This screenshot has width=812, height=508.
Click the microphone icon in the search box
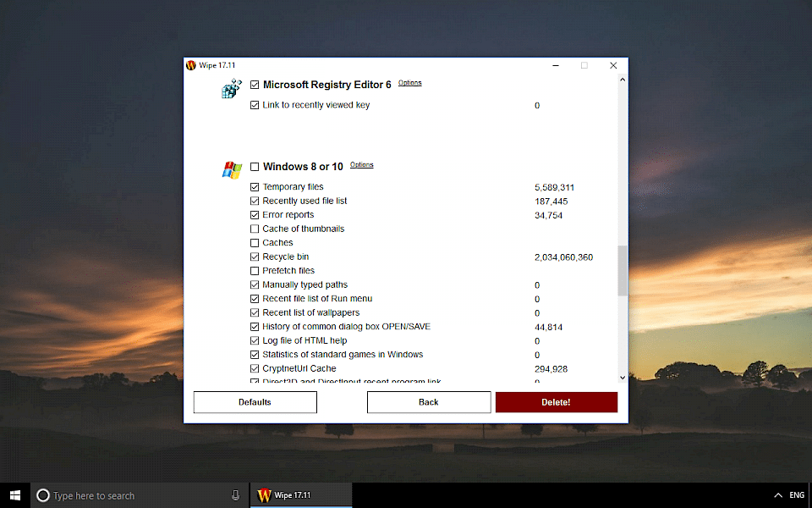tap(235, 495)
